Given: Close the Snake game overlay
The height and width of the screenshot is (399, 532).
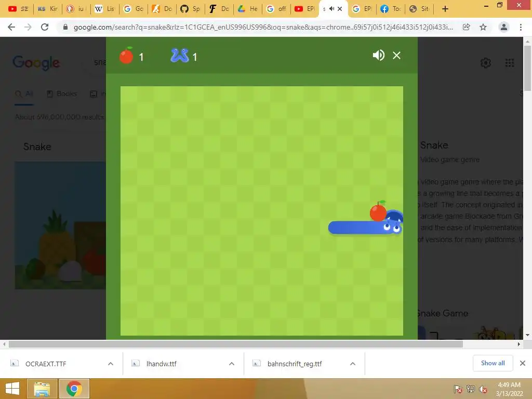Looking at the screenshot, I should [396, 55].
